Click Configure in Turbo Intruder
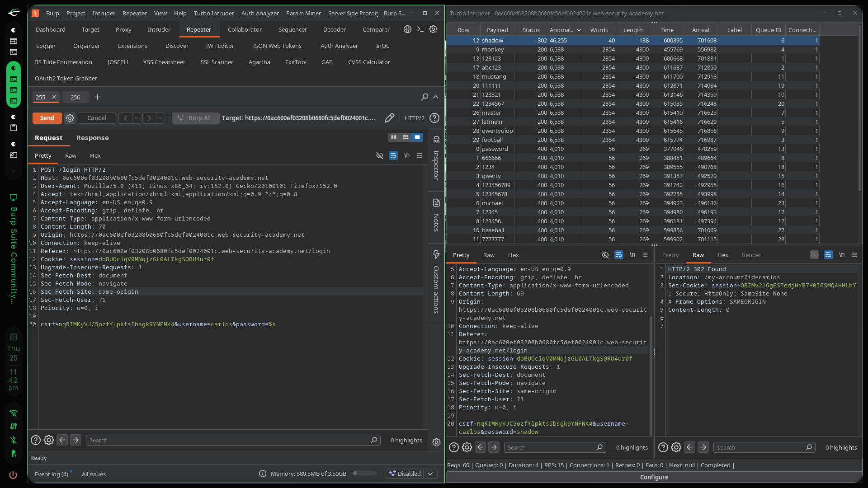 [654, 477]
